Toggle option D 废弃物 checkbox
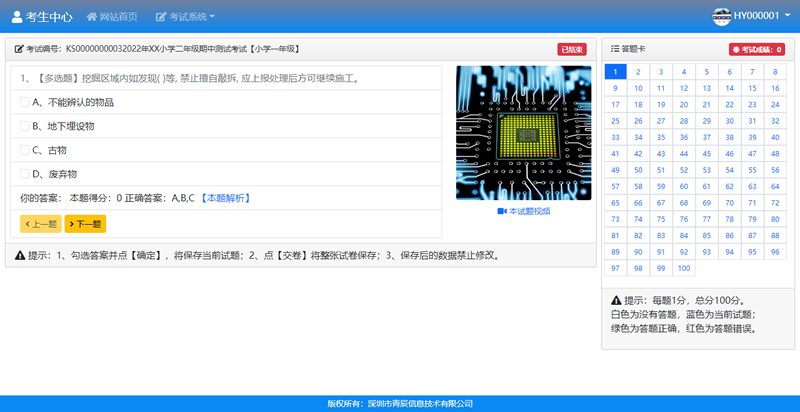Image resolution: width=800 pixels, height=412 pixels. coord(25,174)
